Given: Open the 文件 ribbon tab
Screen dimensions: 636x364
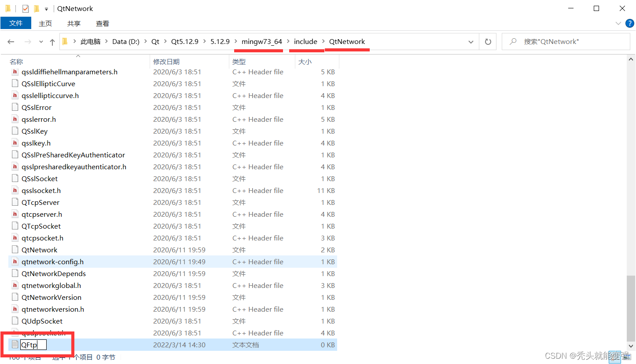Looking at the screenshot, I should pyautogui.click(x=16, y=23).
